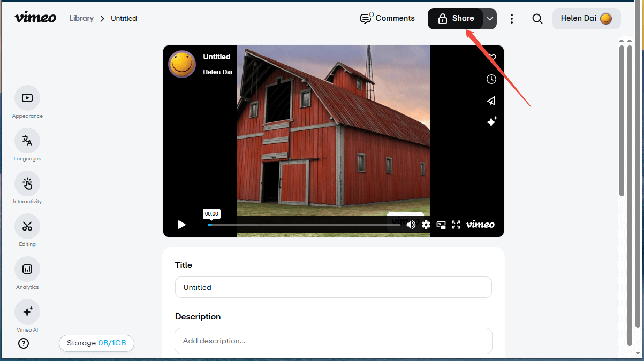
Task: Open the player quality settings gear
Action: pos(426,225)
